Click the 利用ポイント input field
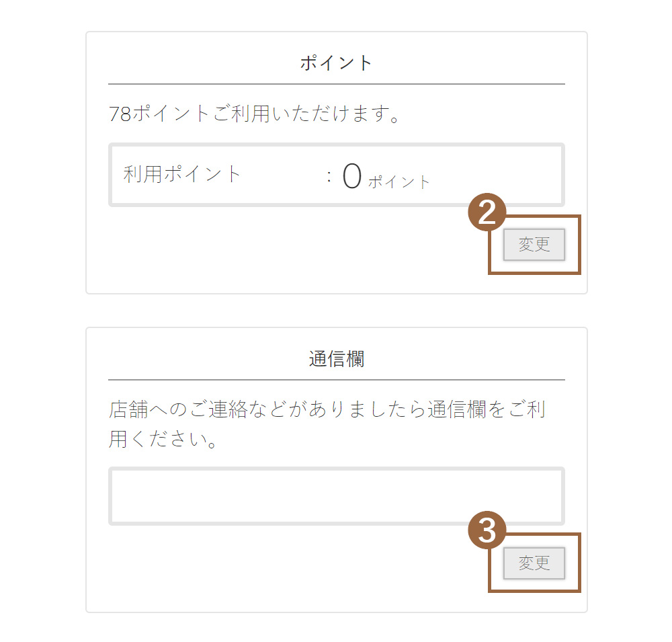The height and width of the screenshot is (642, 672). 336,174
